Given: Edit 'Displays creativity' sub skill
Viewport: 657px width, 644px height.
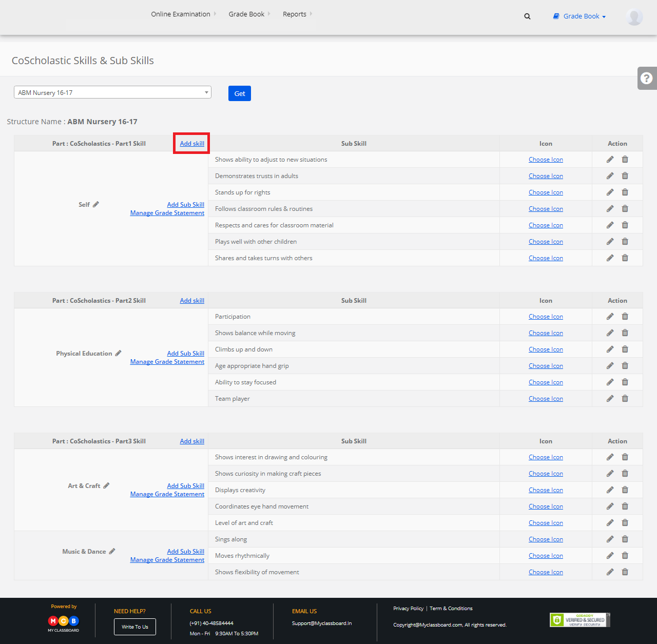Looking at the screenshot, I should [x=610, y=490].
